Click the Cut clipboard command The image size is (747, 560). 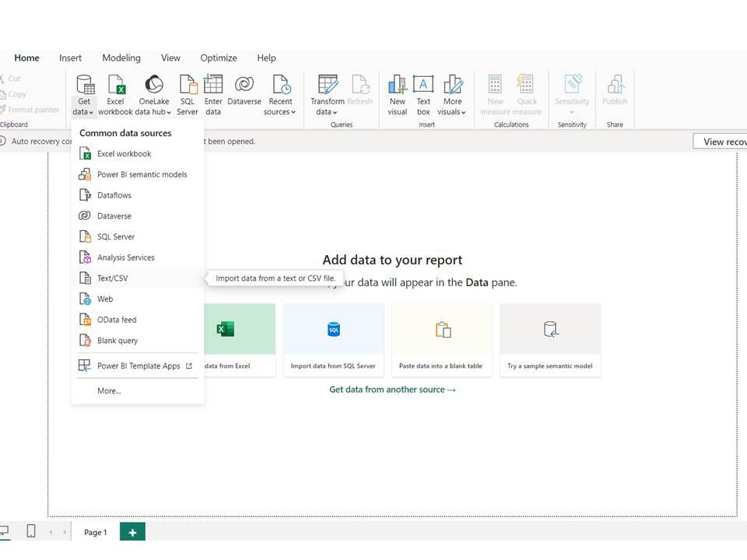pos(10,79)
